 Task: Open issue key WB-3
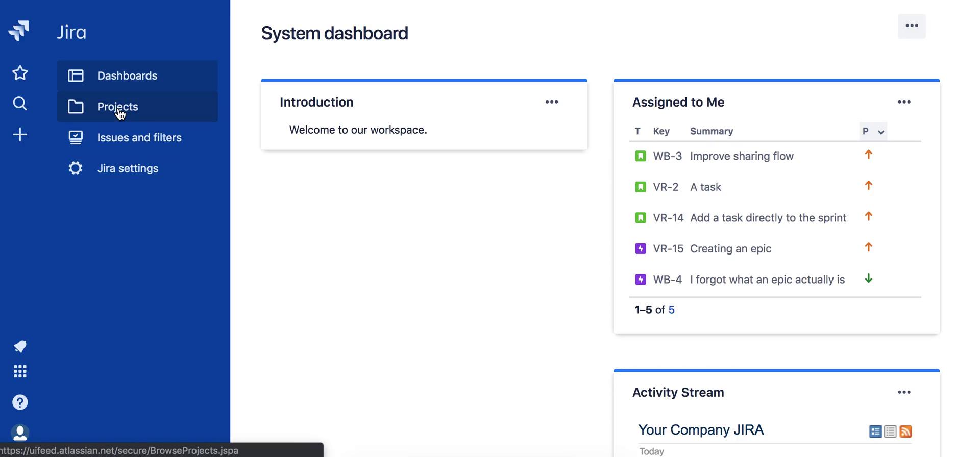click(x=667, y=156)
